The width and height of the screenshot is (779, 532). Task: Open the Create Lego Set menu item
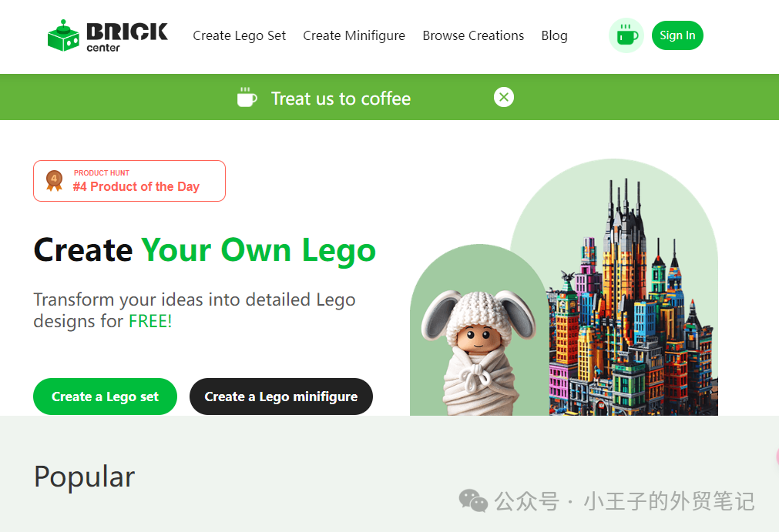tap(240, 35)
